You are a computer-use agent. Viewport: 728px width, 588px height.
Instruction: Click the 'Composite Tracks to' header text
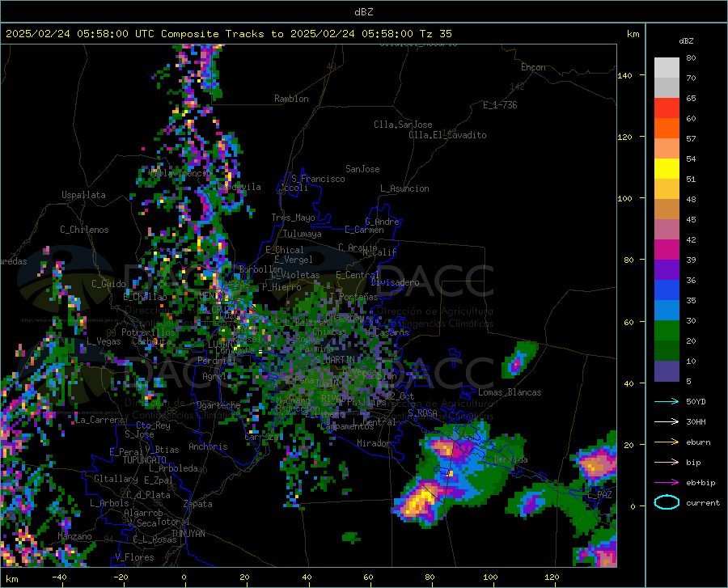222,34
